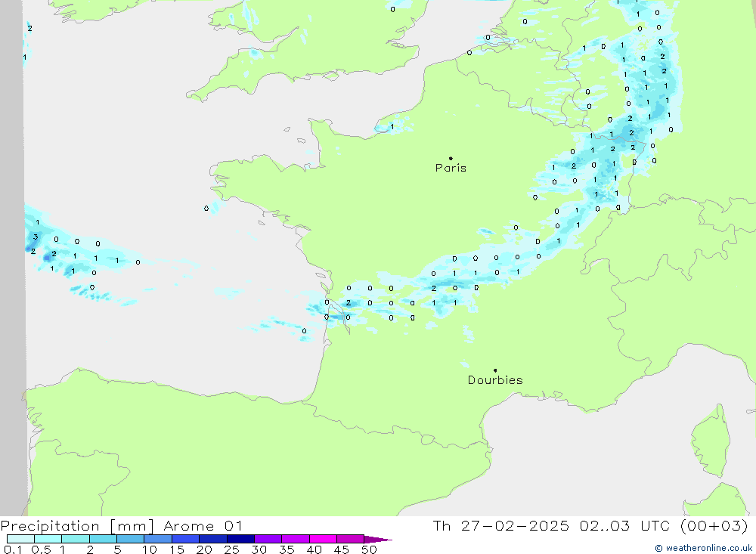Click the 10 mm blue legend swatch
The image size is (756, 554).
pos(158,539)
